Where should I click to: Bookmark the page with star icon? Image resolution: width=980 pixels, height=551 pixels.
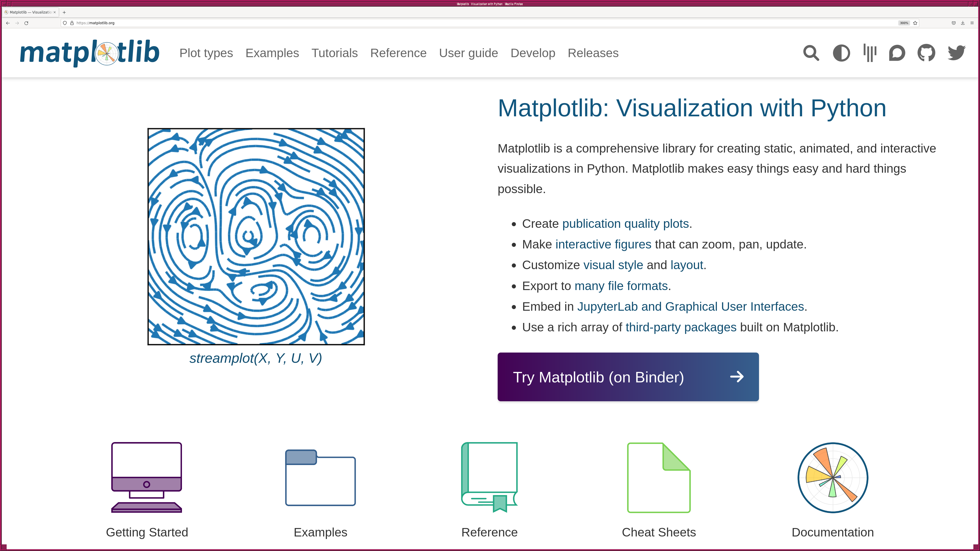tap(915, 23)
